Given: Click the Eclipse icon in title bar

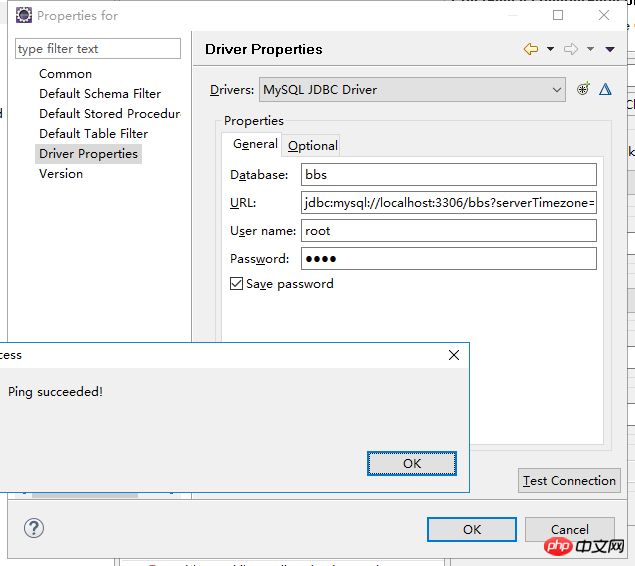Looking at the screenshot, I should click(24, 15).
